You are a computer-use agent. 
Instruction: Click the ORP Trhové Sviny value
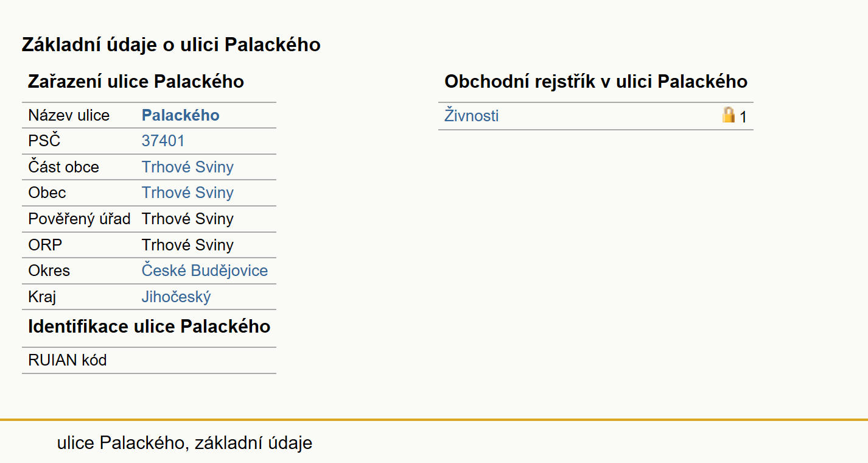187,246
